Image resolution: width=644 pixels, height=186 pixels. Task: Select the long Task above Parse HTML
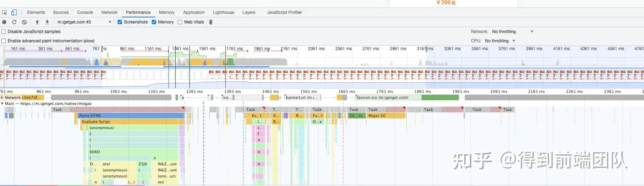(119, 110)
